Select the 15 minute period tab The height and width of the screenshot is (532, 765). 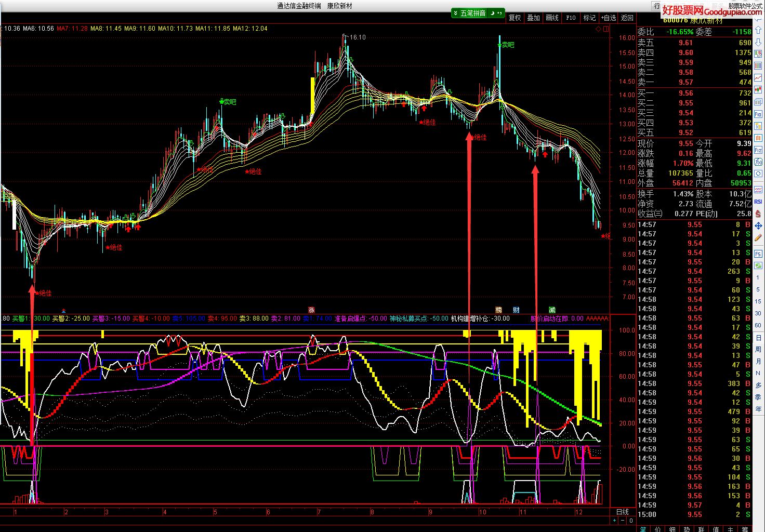click(x=758, y=301)
